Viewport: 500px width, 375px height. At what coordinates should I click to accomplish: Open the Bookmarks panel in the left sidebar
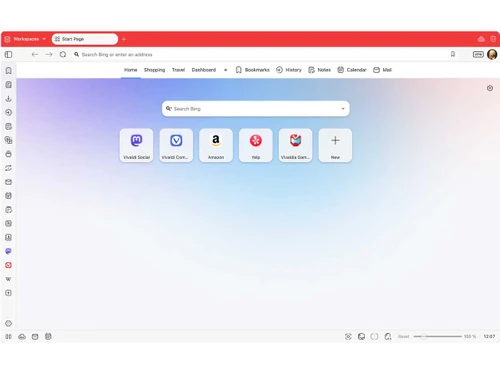pyautogui.click(x=9, y=71)
